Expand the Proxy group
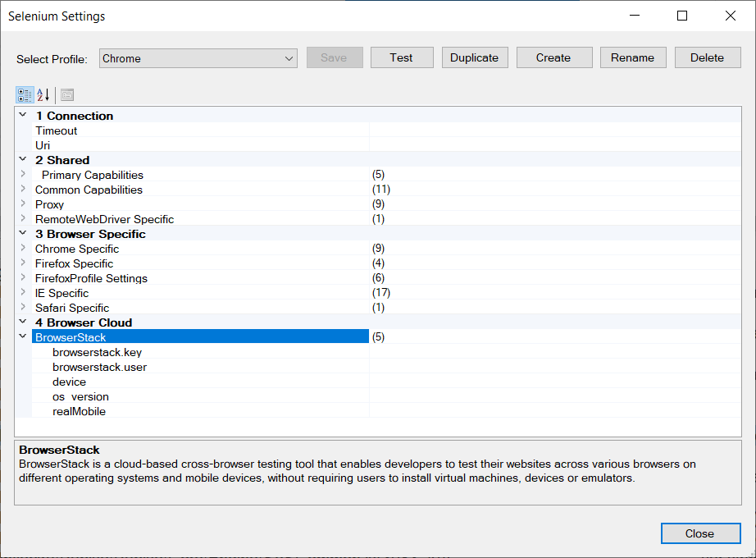Image resolution: width=756 pixels, height=558 pixels. tap(23, 204)
